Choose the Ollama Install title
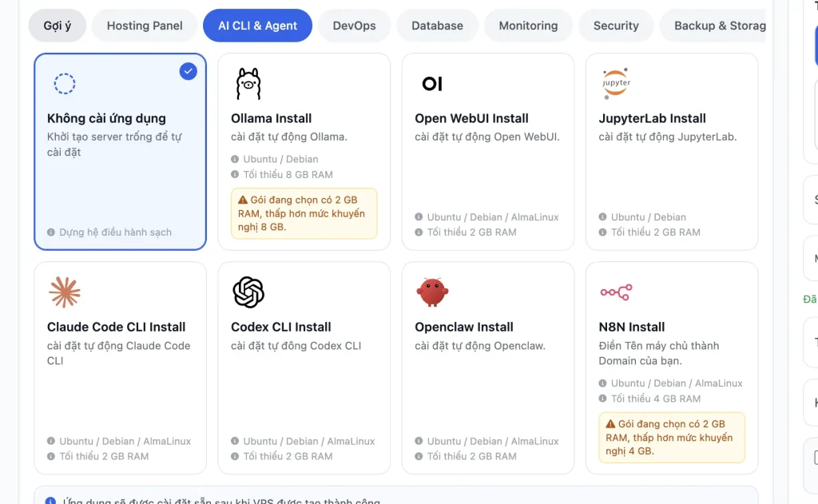Screen dimensions: 818x504 tap(272, 118)
